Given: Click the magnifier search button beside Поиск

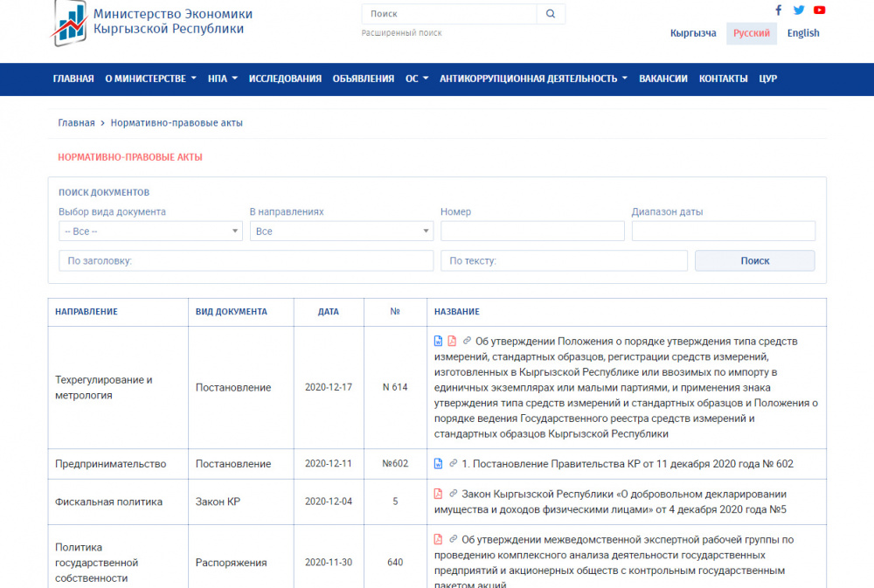Looking at the screenshot, I should tap(551, 14).
